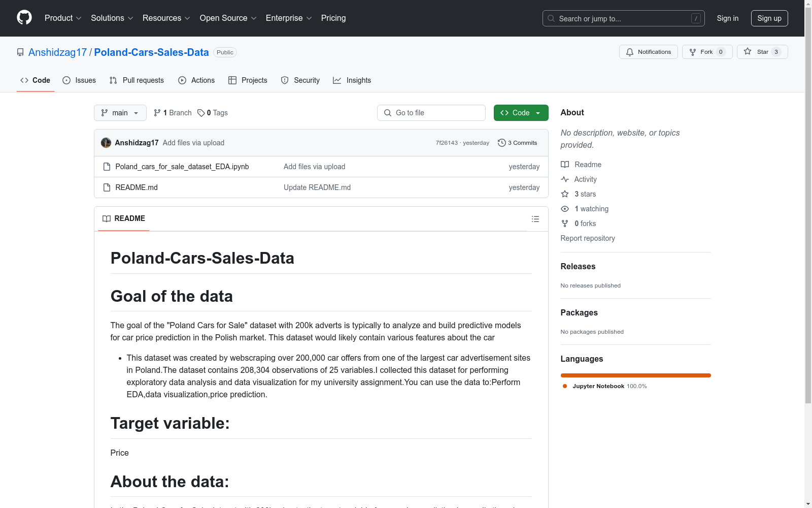Image resolution: width=812 pixels, height=508 pixels.
Task: Click the fork icon beside 0 forks
Action: [565, 224]
